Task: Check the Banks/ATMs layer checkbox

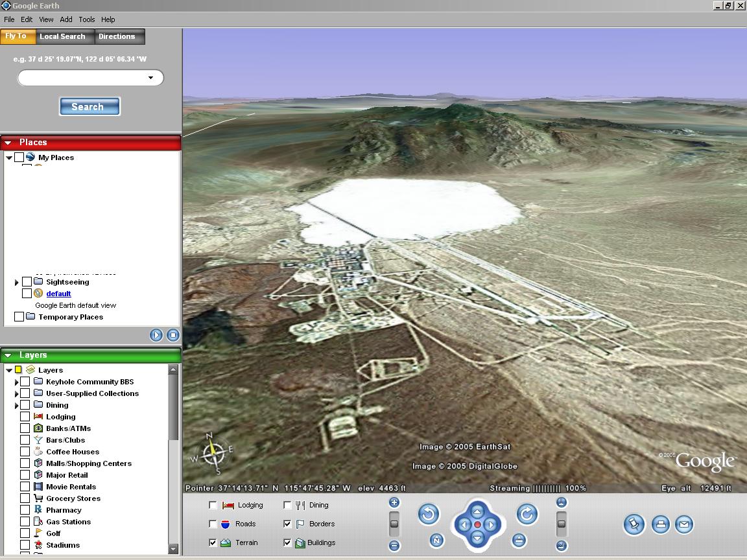Action: (x=25, y=428)
